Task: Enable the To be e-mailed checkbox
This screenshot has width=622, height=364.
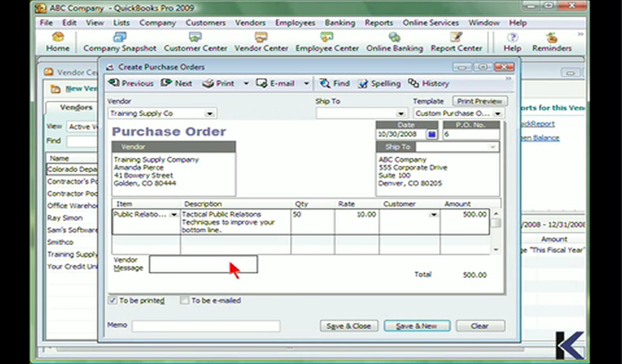Action: pos(185,300)
